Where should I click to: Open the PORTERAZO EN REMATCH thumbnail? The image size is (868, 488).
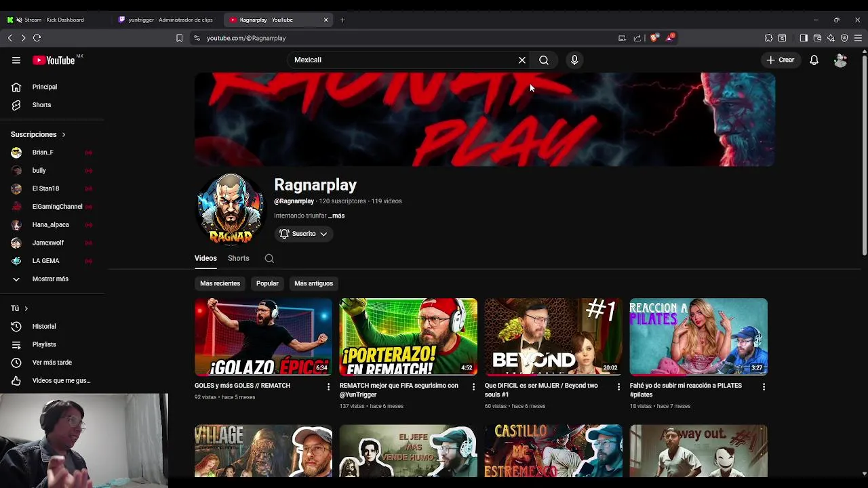408,337
